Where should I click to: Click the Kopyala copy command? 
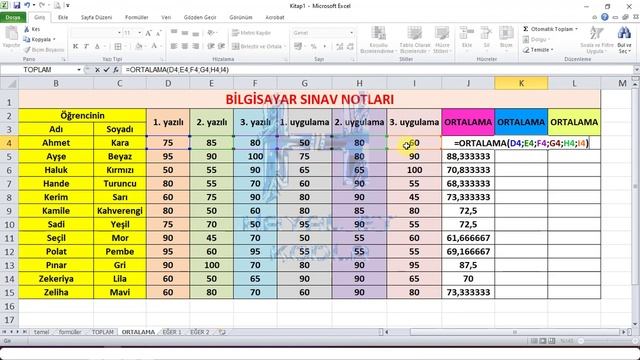point(39,40)
